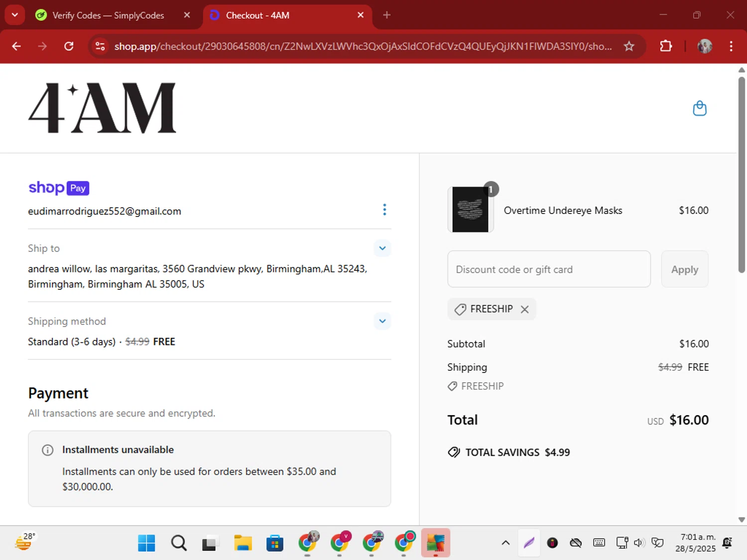Select the Standard (3-6 days) shipping text
Screen dimensions: 747x560
(72, 341)
